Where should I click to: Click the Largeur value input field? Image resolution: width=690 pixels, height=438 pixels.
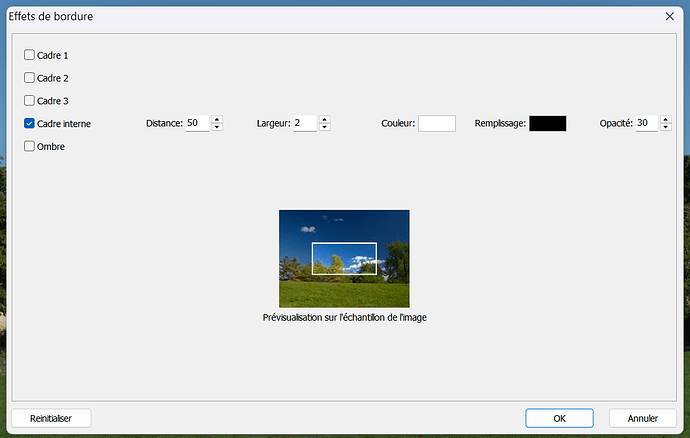[x=305, y=123]
